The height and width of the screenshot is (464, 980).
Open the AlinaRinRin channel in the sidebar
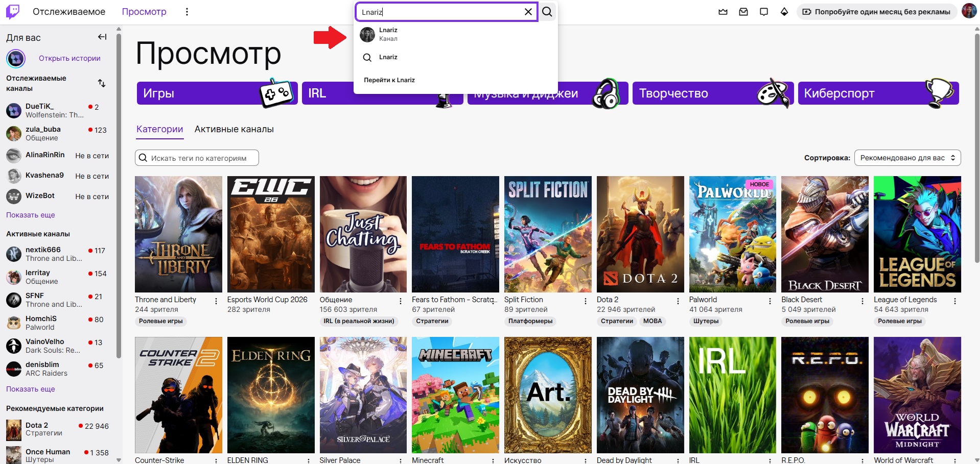click(57, 155)
